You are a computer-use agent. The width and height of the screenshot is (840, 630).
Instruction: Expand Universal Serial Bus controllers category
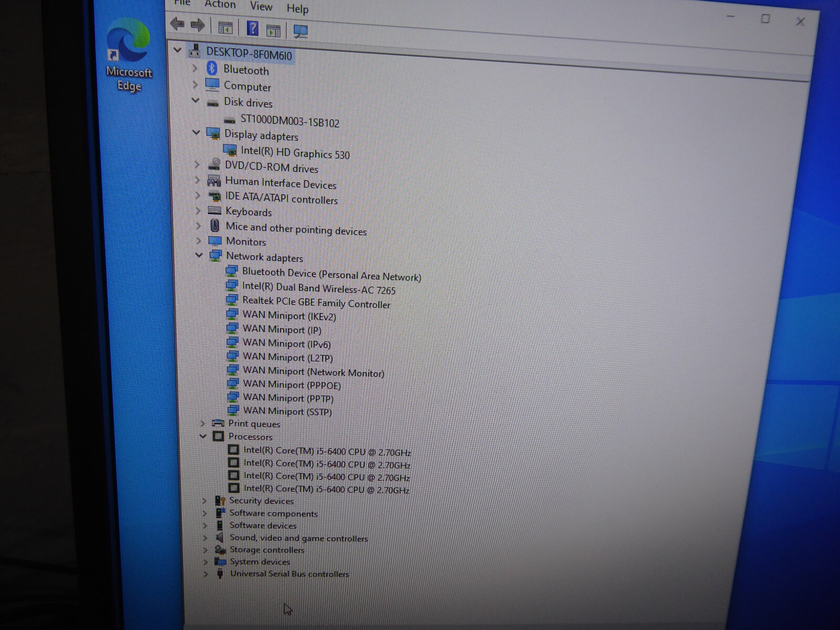tap(206, 574)
